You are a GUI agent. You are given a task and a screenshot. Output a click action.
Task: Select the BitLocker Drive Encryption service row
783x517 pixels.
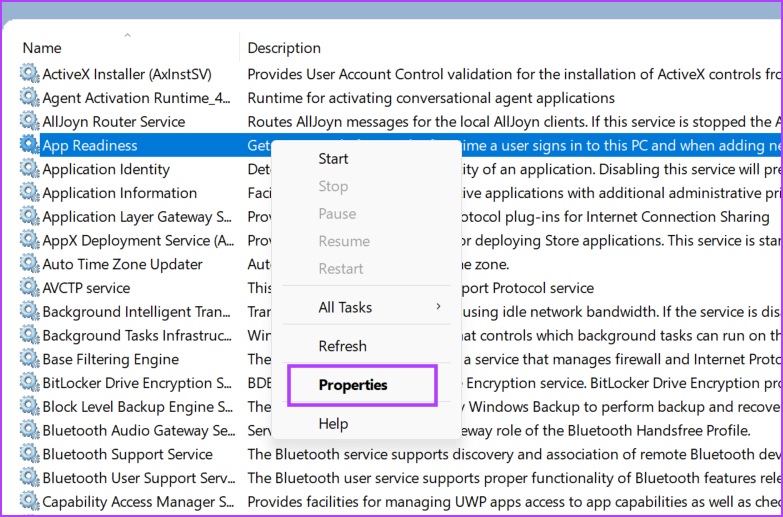[x=137, y=383]
